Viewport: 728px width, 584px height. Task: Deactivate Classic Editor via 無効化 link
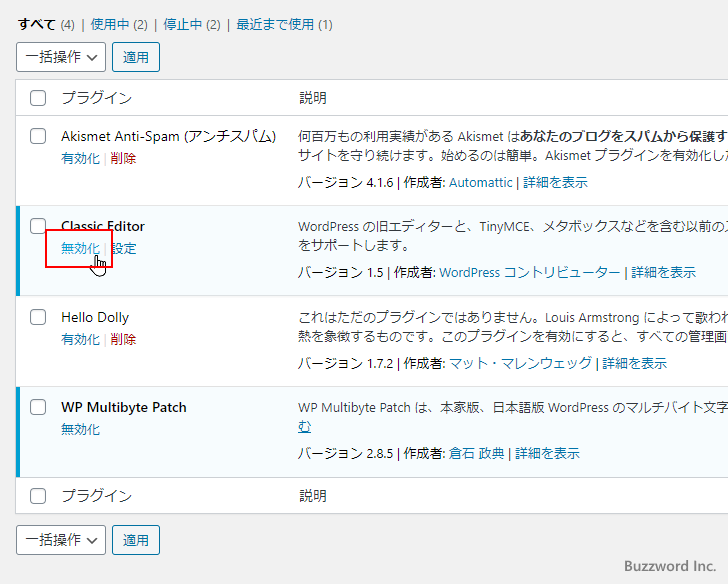(x=80, y=249)
